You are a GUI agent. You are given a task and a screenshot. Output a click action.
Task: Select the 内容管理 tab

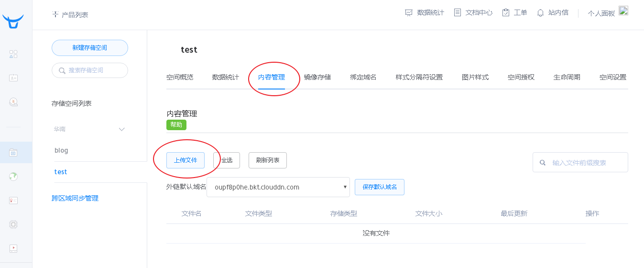(272, 77)
